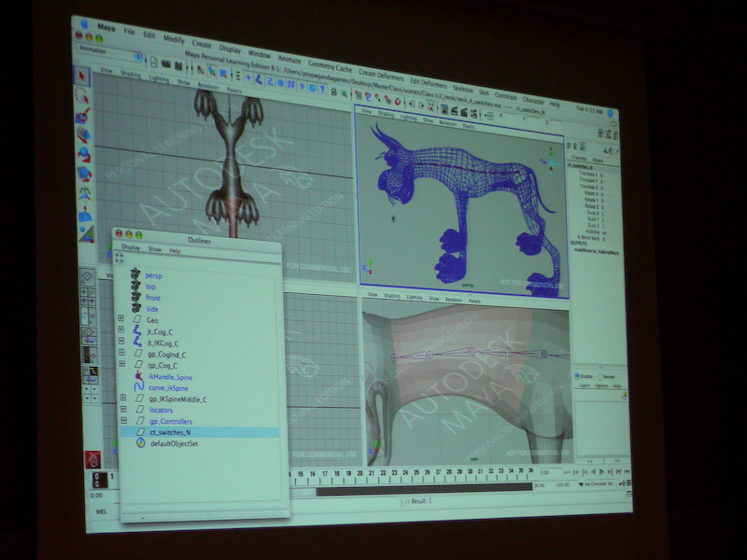
Task: Select defaultObjectSet in the Outliner
Action: pos(174,444)
